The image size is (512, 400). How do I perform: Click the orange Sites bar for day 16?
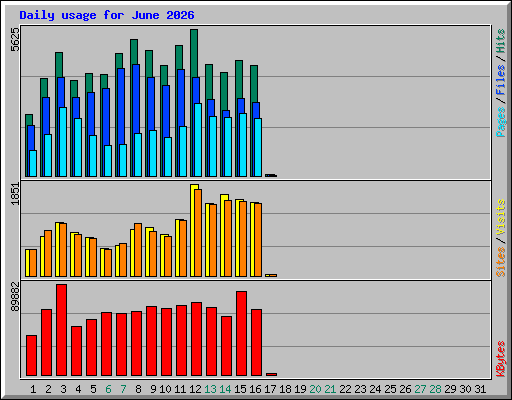click(258, 240)
